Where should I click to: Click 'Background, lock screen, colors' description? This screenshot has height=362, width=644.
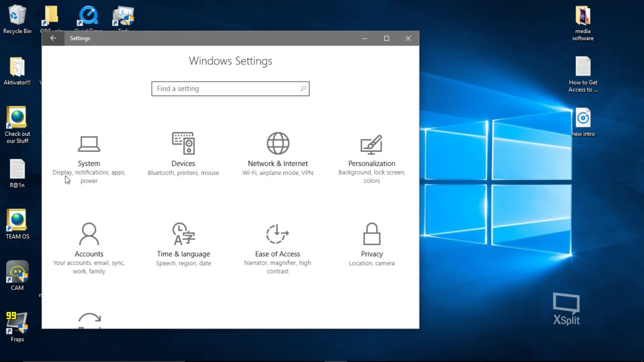[x=372, y=176]
